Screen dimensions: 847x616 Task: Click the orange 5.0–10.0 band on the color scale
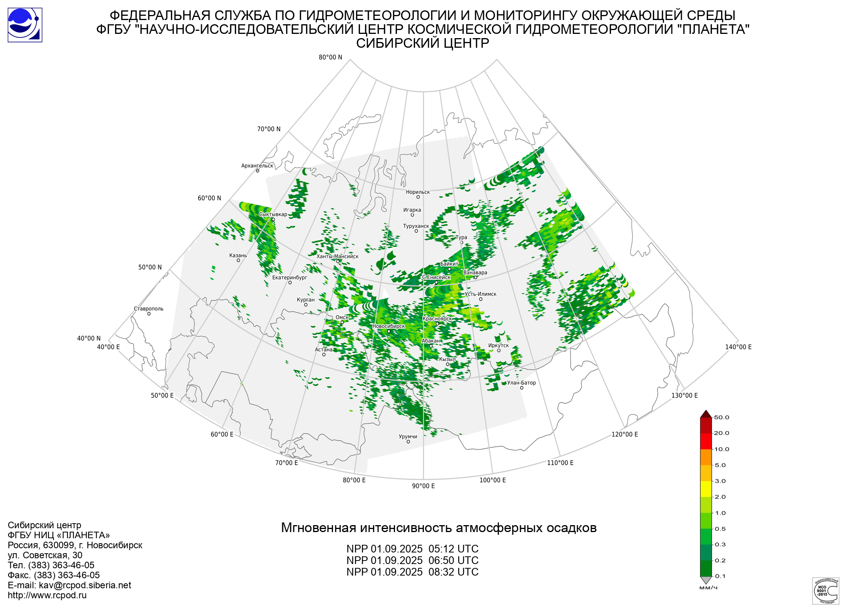[x=706, y=457]
